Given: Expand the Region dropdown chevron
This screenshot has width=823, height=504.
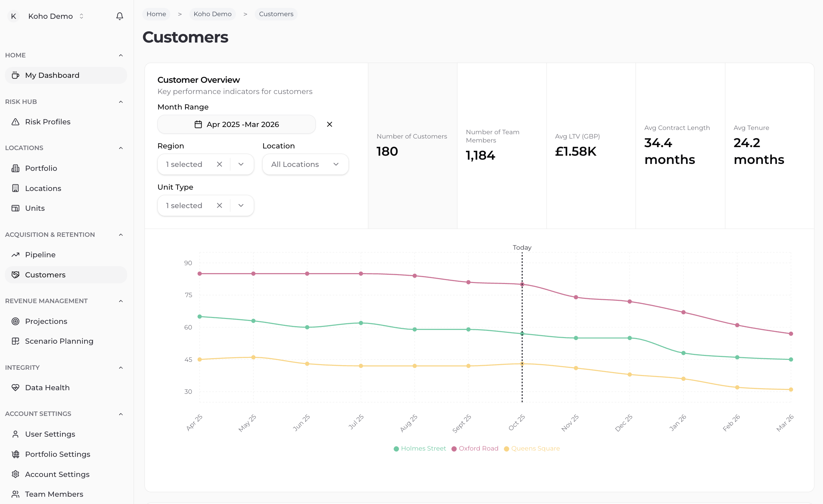Looking at the screenshot, I should [x=241, y=164].
